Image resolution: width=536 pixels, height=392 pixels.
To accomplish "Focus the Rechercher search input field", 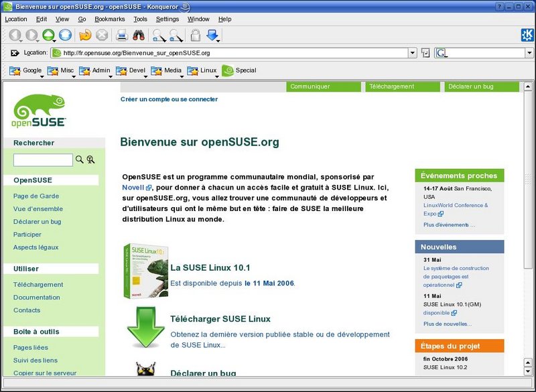I will click(x=43, y=159).
